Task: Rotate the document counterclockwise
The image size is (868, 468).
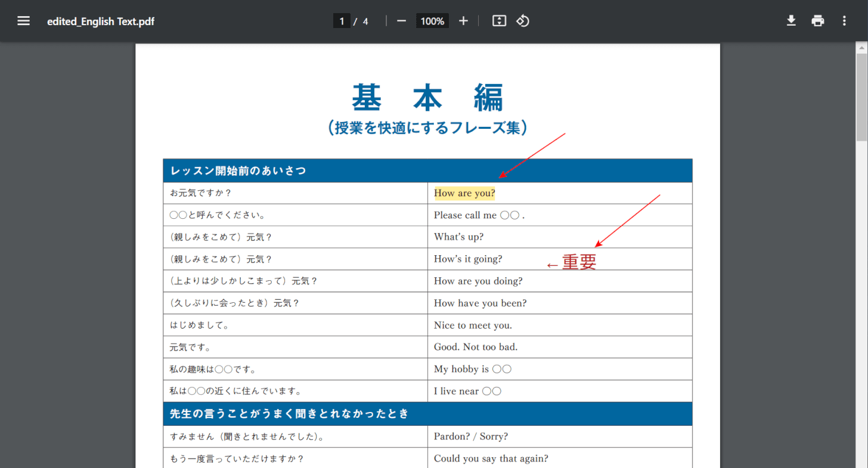Action: [523, 21]
